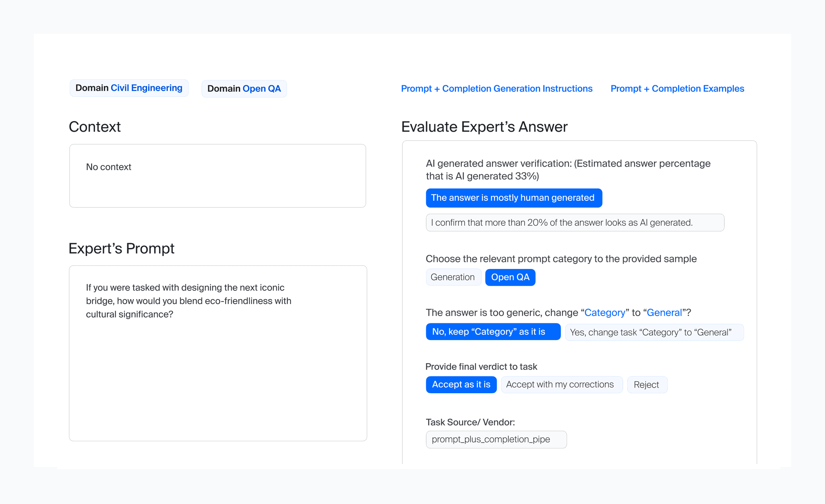Select the Domain Civil Engineering chip

point(129,88)
